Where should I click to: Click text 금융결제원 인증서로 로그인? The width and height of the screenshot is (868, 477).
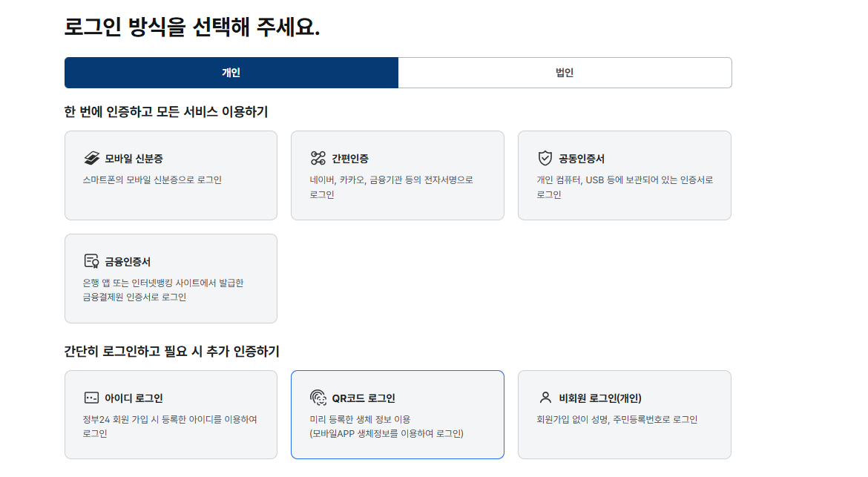(134, 297)
